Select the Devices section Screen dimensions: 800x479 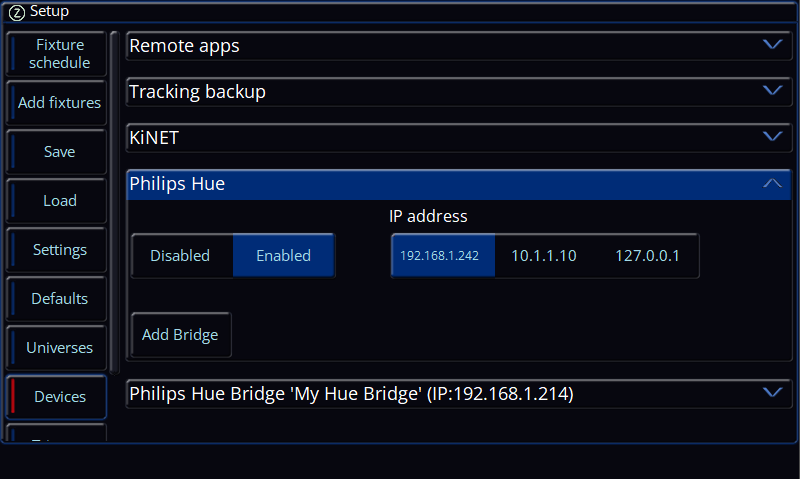[56, 396]
